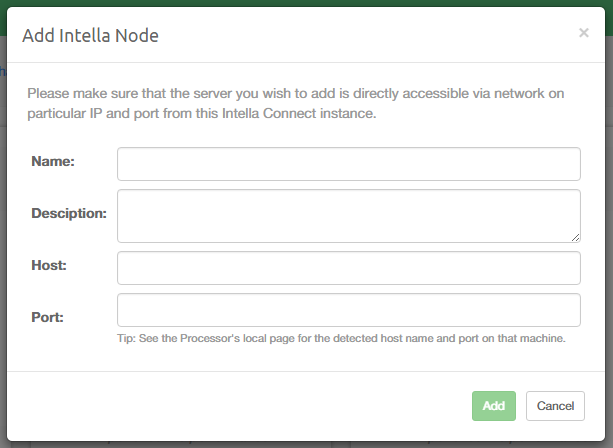
Task: Select the Port input field
Action: point(348,310)
